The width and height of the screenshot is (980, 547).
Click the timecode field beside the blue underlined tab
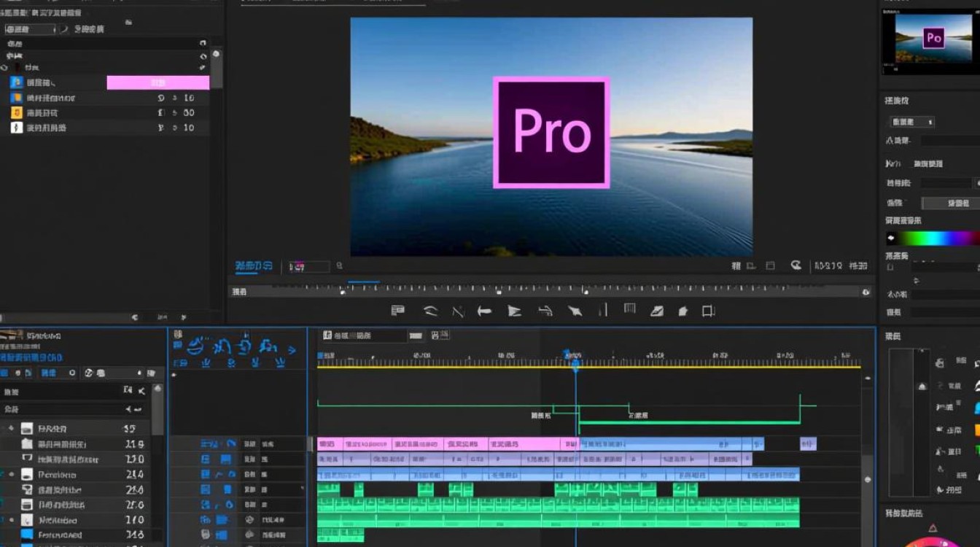tap(309, 267)
